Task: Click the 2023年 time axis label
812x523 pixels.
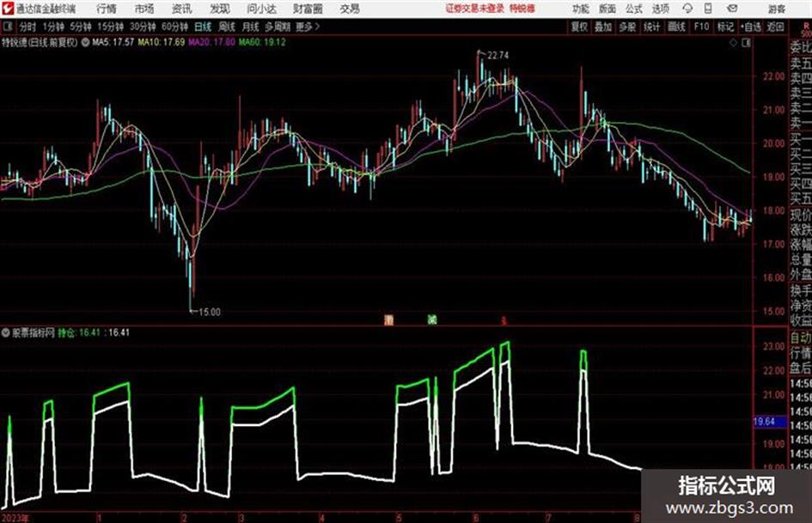Action: (15, 518)
